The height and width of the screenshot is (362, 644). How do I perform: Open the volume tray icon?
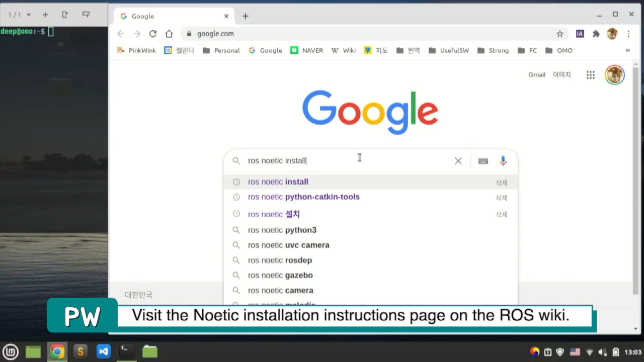602,352
